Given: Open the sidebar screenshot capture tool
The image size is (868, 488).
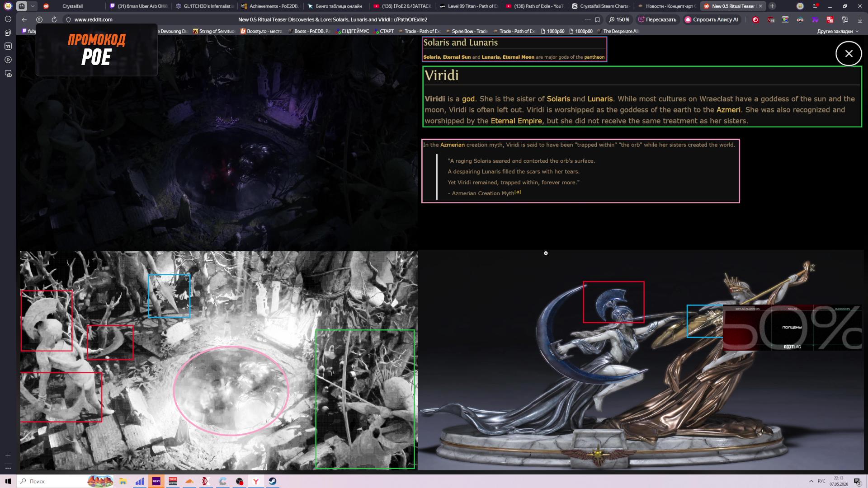Looking at the screenshot, I should coord(8,73).
